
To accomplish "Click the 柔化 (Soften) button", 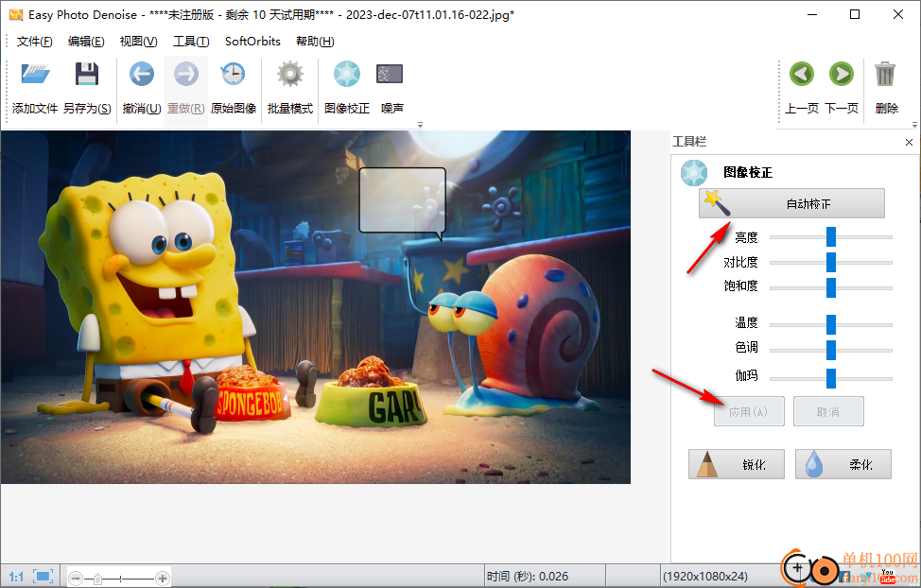I will tap(843, 464).
